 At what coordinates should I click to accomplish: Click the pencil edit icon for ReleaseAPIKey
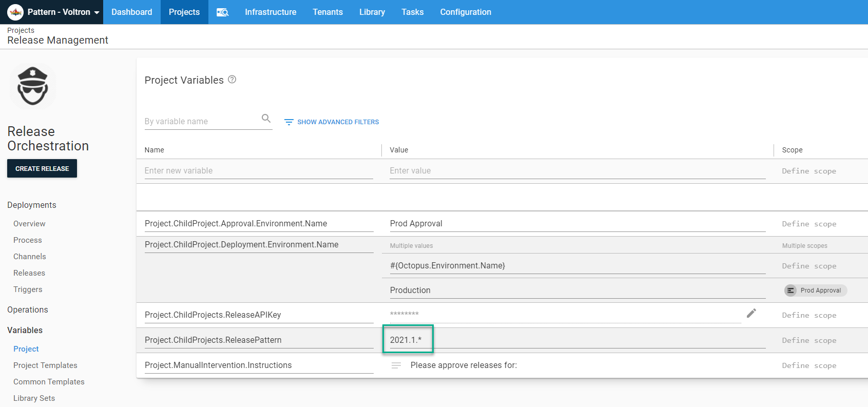(751, 314)
